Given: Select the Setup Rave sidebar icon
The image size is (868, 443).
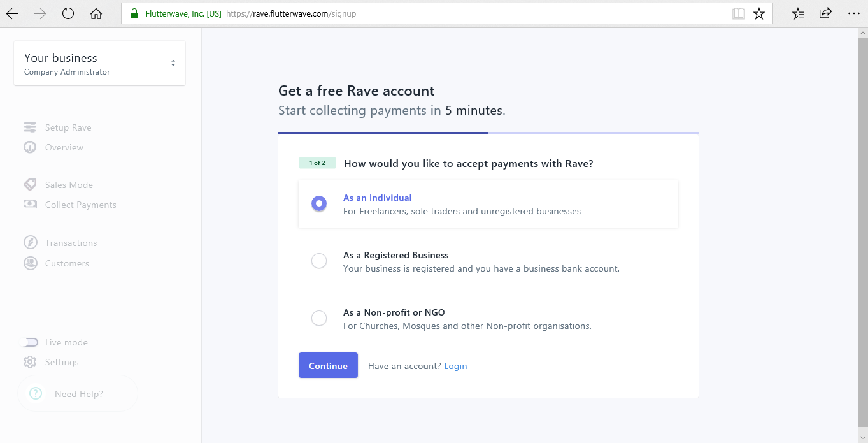Looking at the screenshot, I should pos(29,127).
